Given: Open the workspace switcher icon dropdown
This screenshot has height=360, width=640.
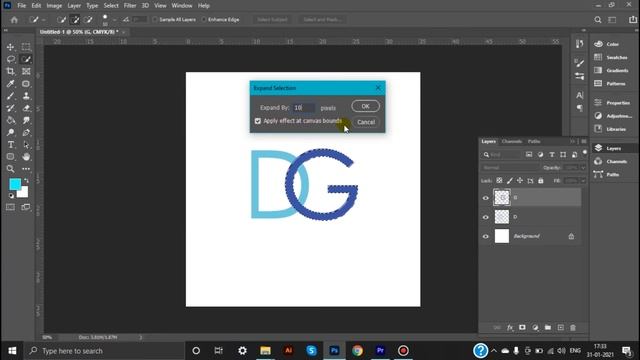Looking at the screenshot, I should click(x=612, y=20).
